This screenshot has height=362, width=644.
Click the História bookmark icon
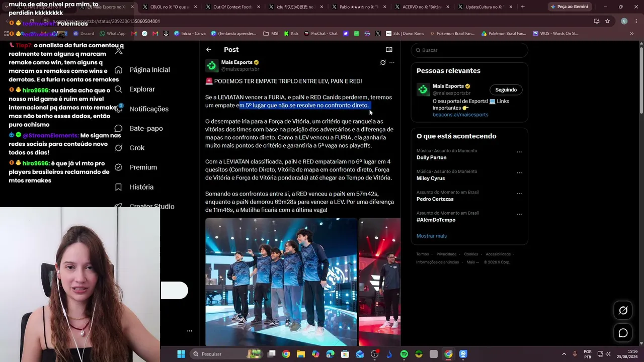(x=118, y=187)
